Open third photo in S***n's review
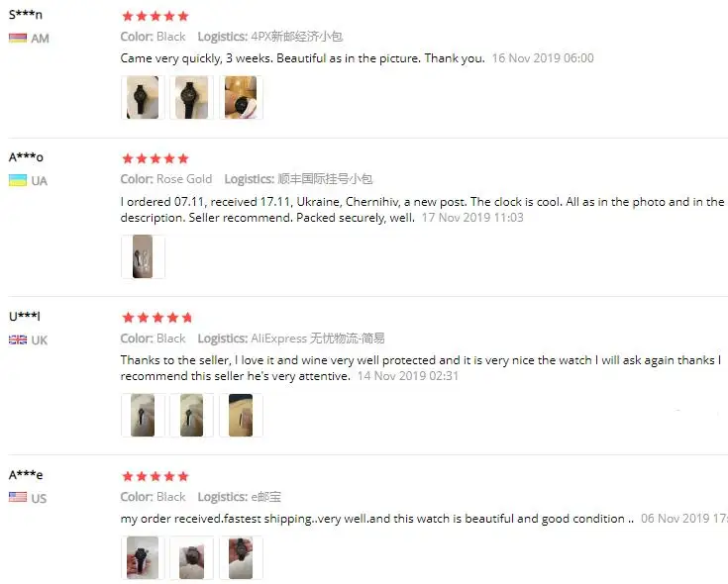This screenshot has height=584, width=728. (x=241, y=97)
